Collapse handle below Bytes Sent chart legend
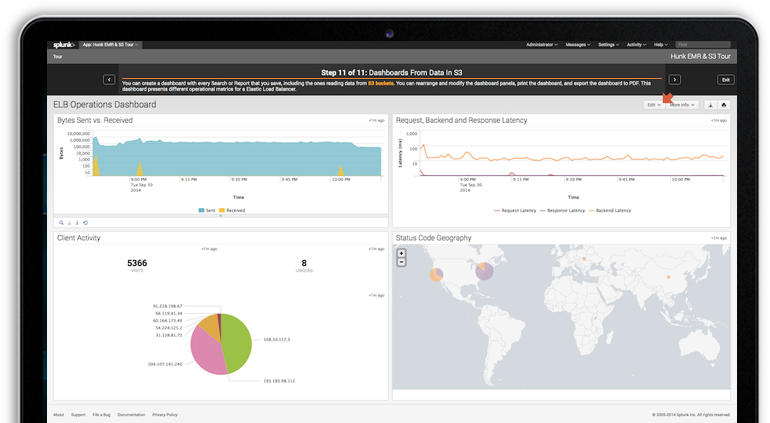Screen dimensions: 770x423 coord(220,216)
